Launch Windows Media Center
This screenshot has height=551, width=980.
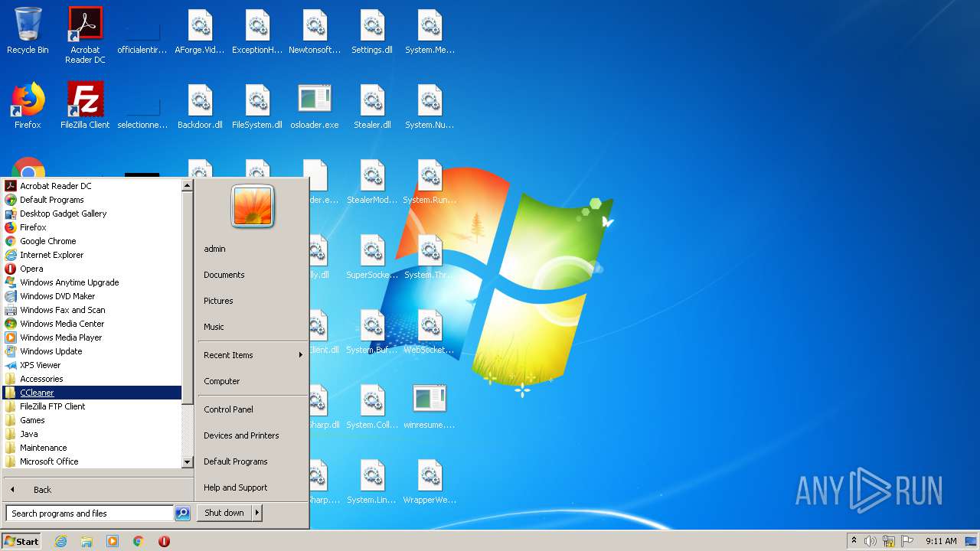(x=93, y=324)
